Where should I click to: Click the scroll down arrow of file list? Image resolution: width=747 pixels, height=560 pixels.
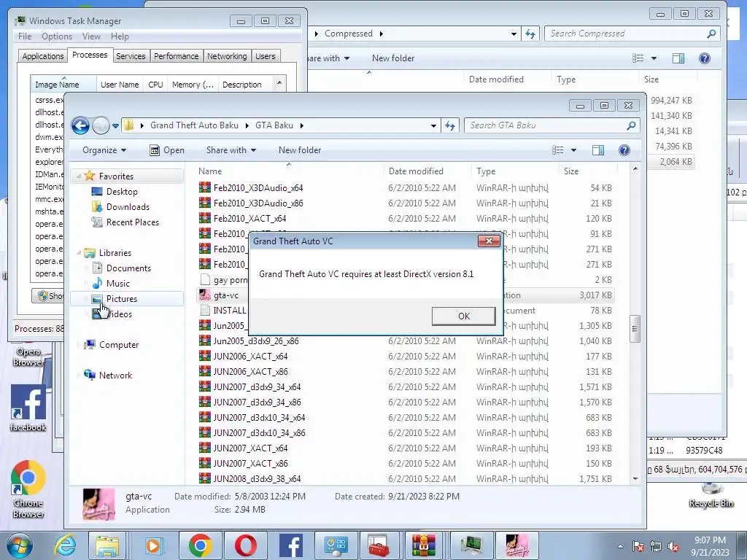pyautogui.click(x=635, y=478)
